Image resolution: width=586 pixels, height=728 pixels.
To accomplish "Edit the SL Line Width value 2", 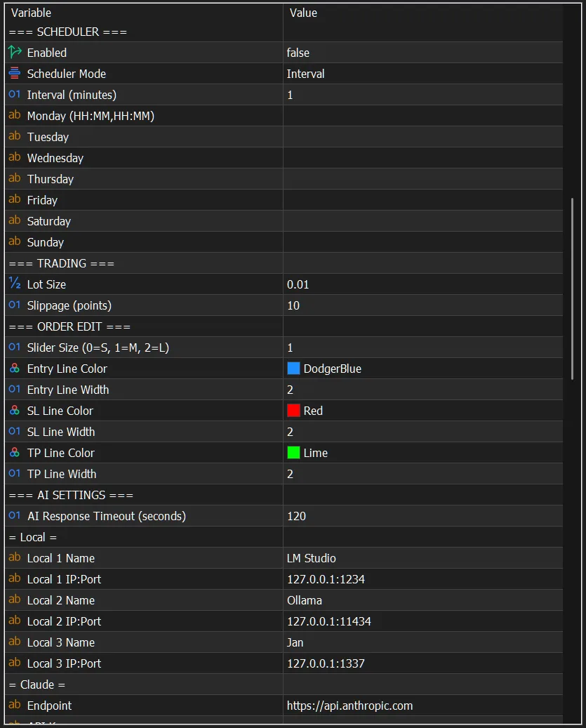I will 422,432.
